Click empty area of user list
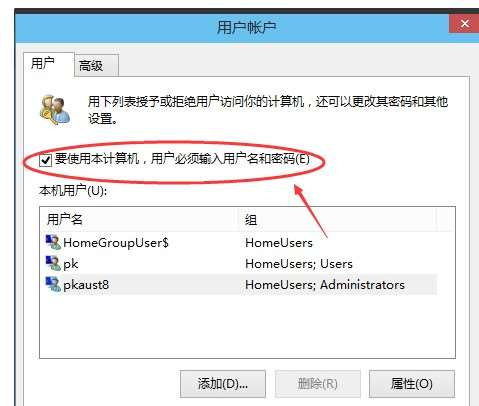The width and height of the screenshot is (479, 406). [x=247, y=327]
